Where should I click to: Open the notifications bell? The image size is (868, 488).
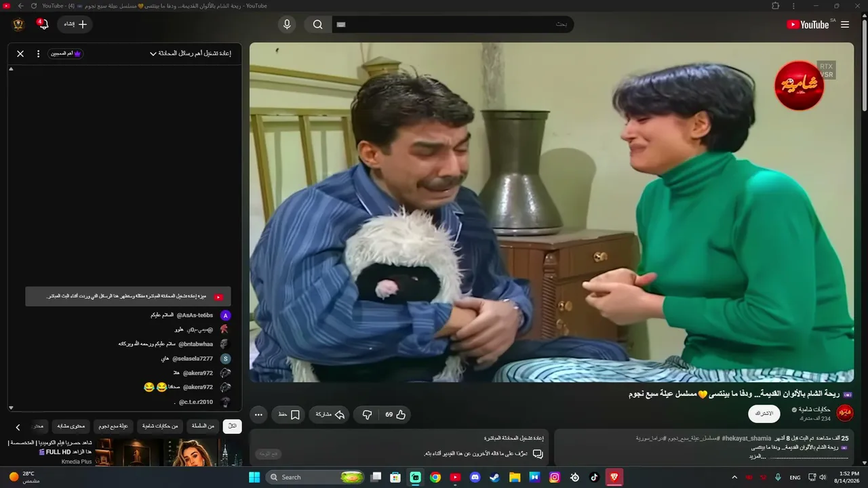click(43, 24)
